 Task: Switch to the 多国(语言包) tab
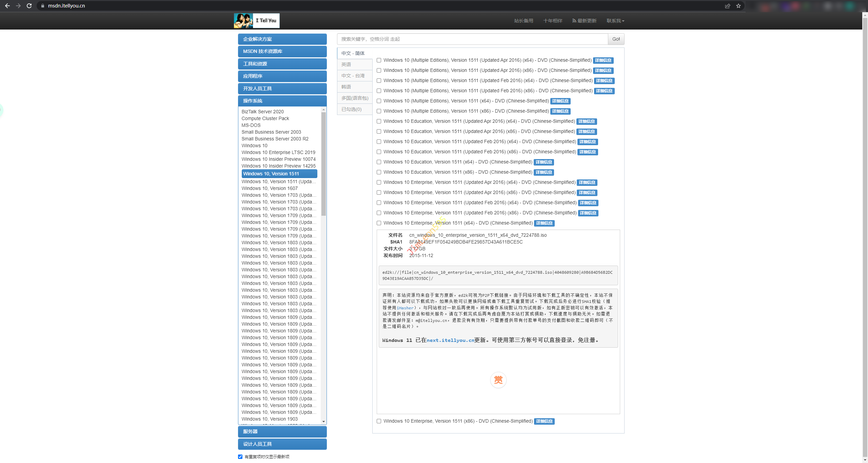pos(355,98)
